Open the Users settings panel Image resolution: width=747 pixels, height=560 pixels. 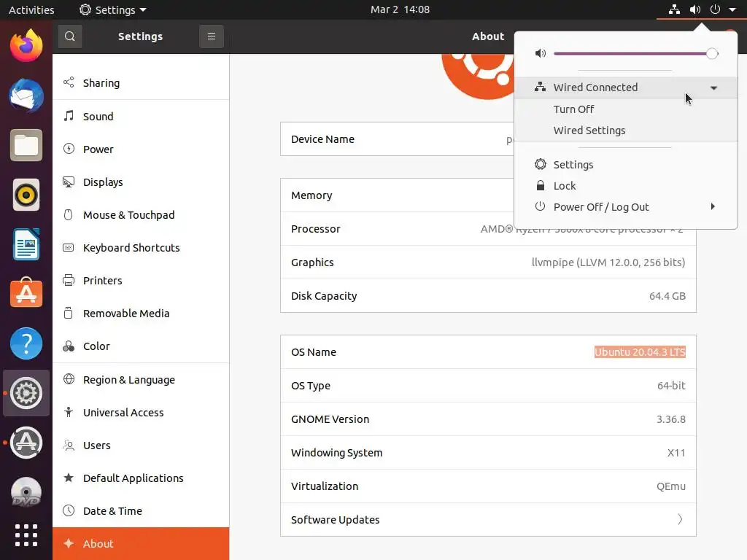click(x=141, y=446)
